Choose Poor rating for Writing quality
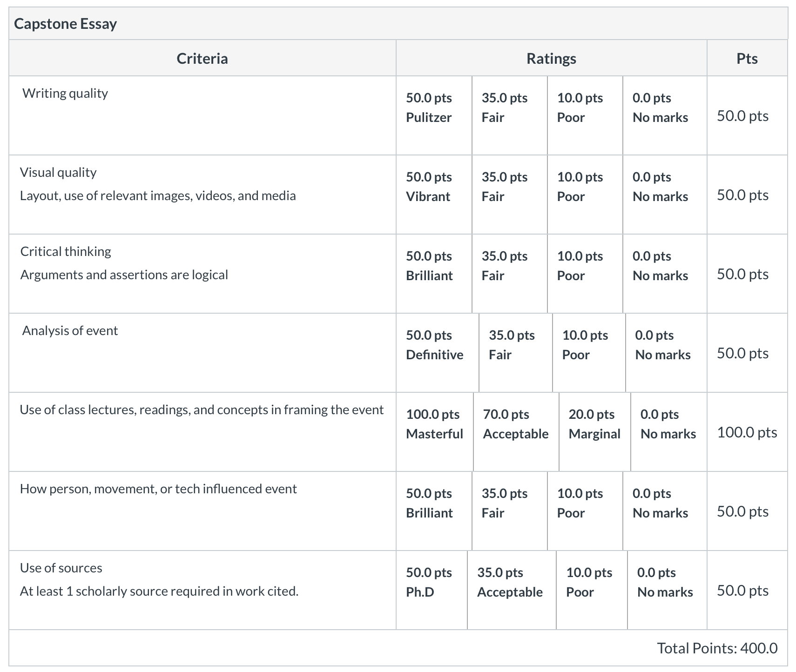The width and height of the screenshot is (796, 672). [585, 115]
